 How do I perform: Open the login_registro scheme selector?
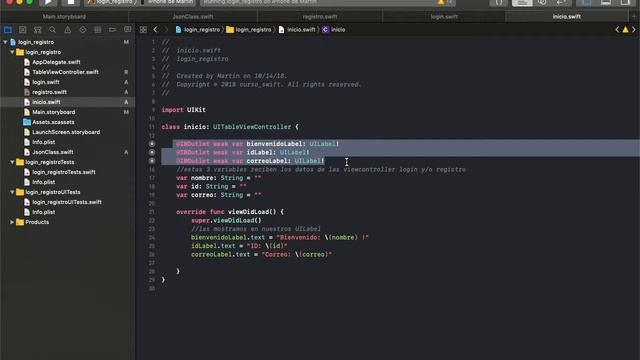point(111,2)
